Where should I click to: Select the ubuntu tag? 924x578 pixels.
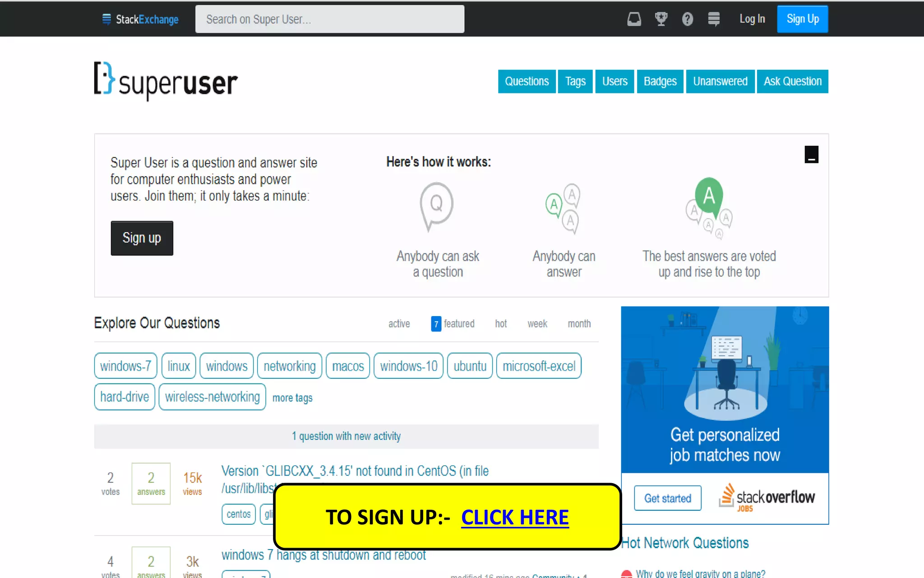(x=470, y=366)
